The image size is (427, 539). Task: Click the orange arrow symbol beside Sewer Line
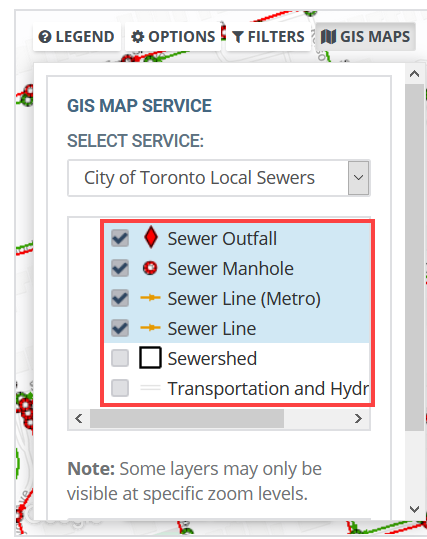coord(150,328)
